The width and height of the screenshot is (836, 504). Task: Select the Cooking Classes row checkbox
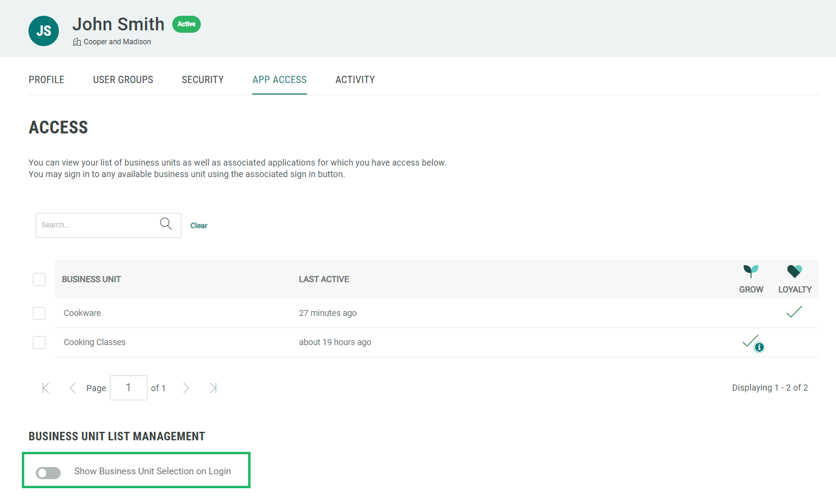[39, 342]
